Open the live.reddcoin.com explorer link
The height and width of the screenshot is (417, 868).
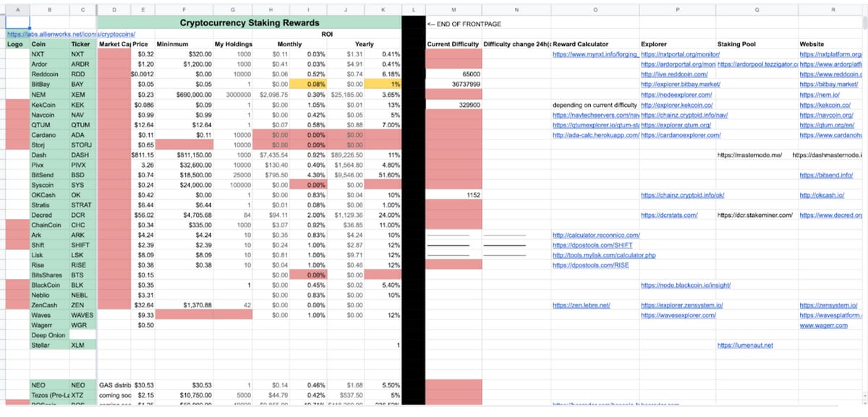(675, 74)
